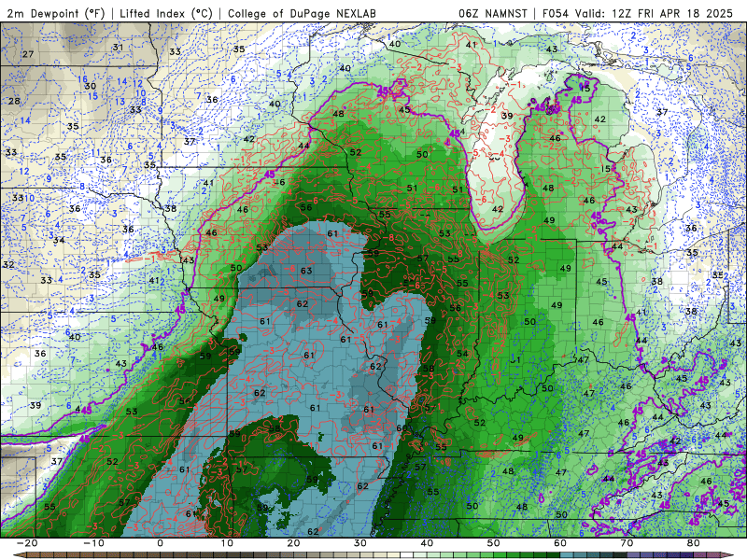The height and width of the screenshot is (560, 747).
Task: Click the 80 label on the color scale
Action: (694, 543)
